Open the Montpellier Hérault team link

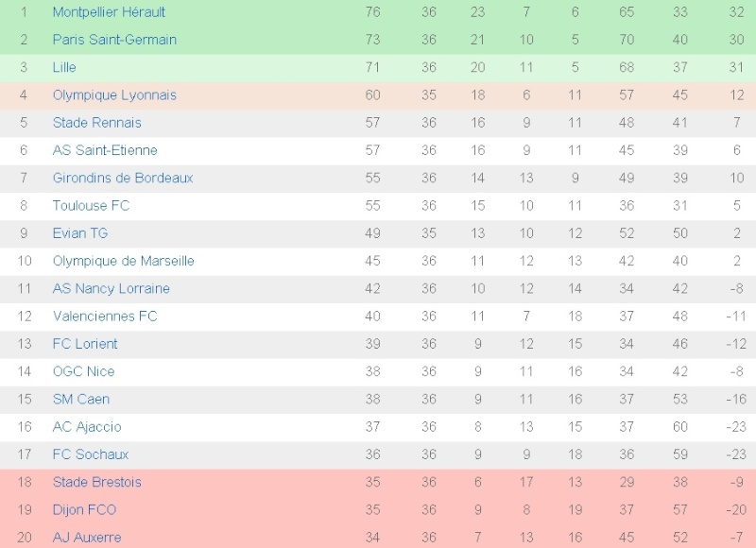coord(109,12)
